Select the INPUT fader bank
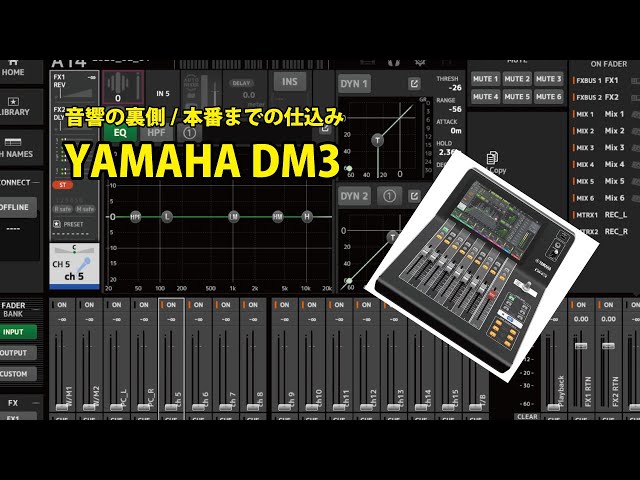The image size is (640, 480). click(18, 332)
